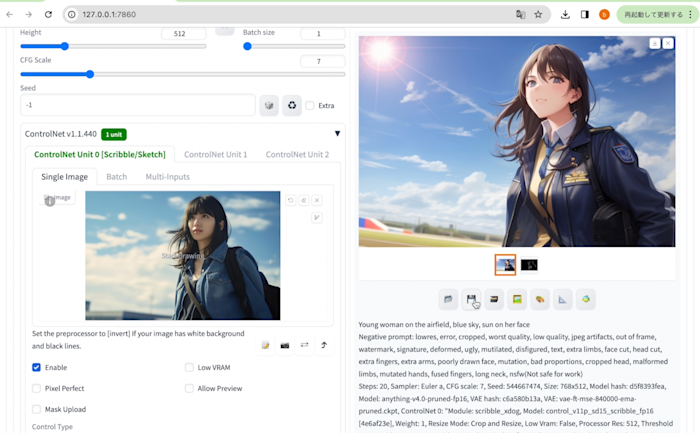Screen dimensions: 700x433
Task: Bookmark this page with the star icon
Action: [x=538, y=14]
